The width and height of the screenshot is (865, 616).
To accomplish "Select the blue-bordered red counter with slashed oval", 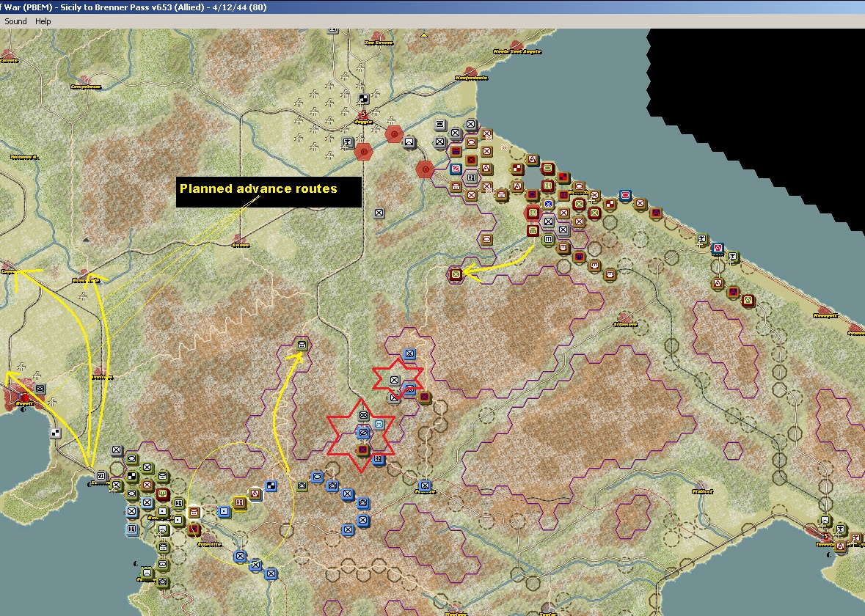I will click(x=456, y=169).
